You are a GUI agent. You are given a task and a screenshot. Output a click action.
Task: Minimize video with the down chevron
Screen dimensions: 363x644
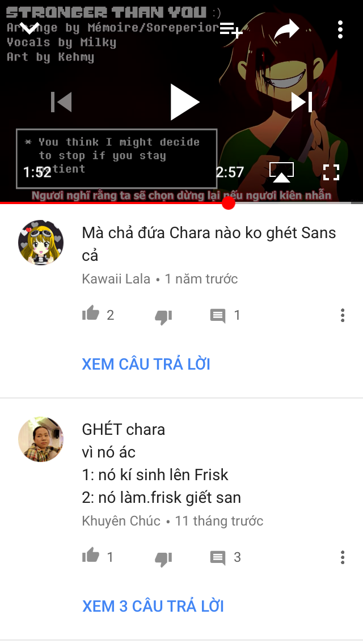[29, 28]
